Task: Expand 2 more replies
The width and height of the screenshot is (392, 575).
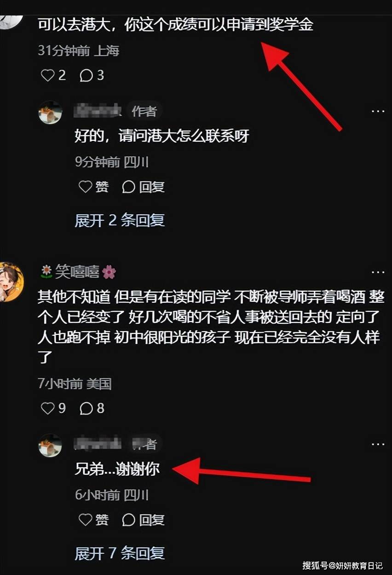Action: (120, 220)
